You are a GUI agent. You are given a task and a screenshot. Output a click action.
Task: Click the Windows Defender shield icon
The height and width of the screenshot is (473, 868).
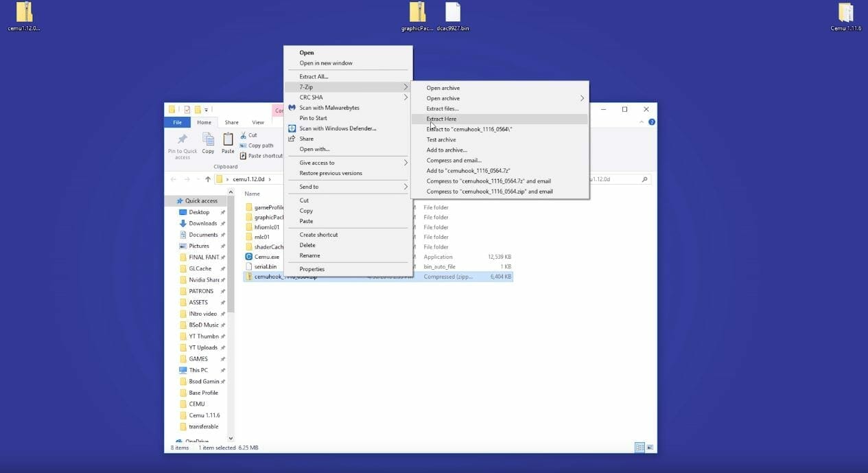point(292,128)
